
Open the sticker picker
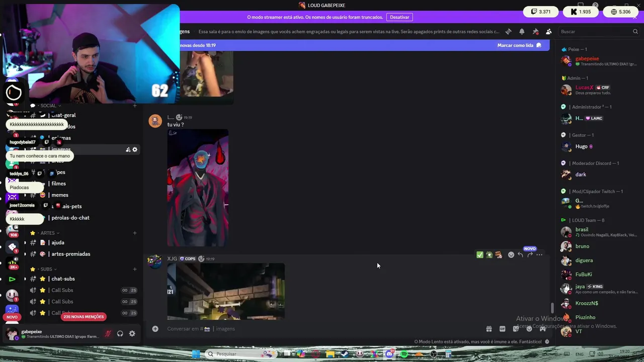click(x=516, y=329)
